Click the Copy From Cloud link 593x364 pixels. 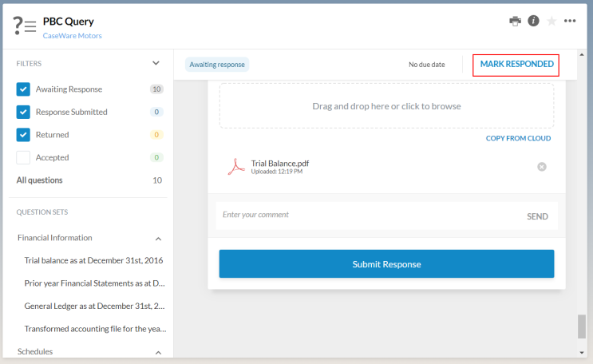518,138
